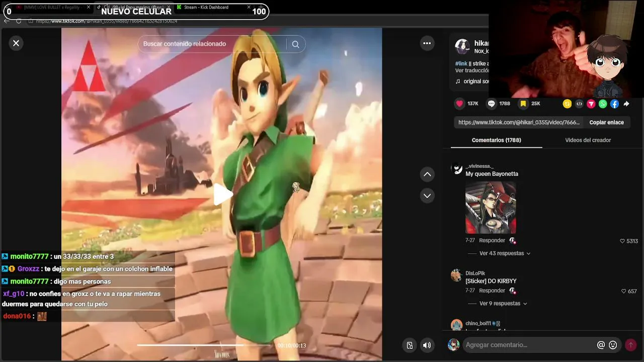The image size is (644, 362).
Task: Copy the video link with Copiar enlace
Action: tap(606, 122)
